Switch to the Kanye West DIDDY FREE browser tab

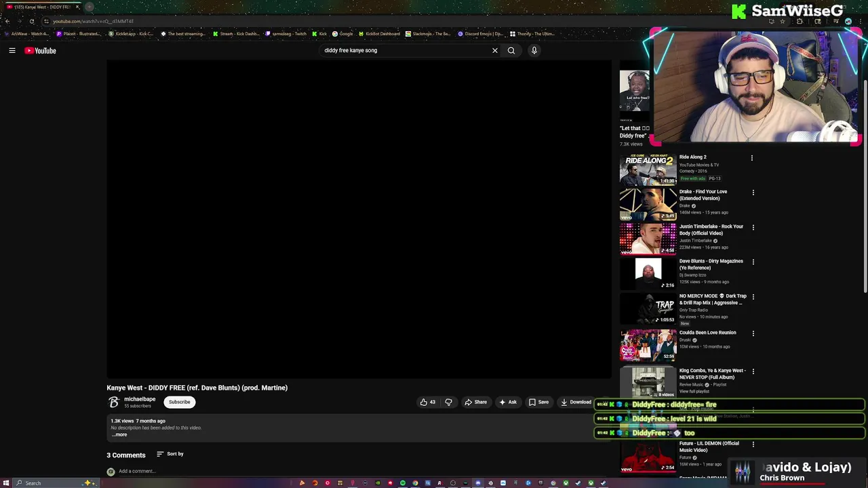coord(42,7)
